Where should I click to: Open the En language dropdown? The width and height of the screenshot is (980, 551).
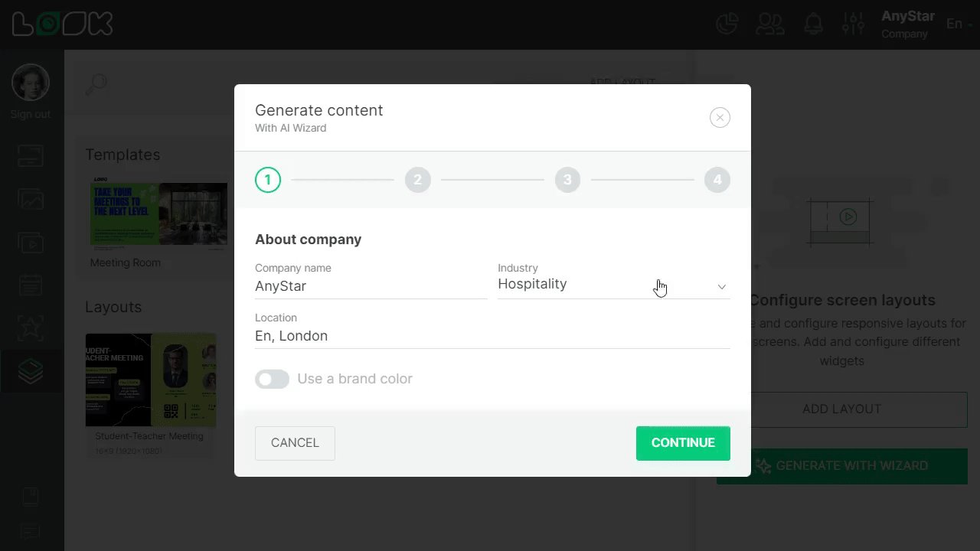(x=958, y=24)
